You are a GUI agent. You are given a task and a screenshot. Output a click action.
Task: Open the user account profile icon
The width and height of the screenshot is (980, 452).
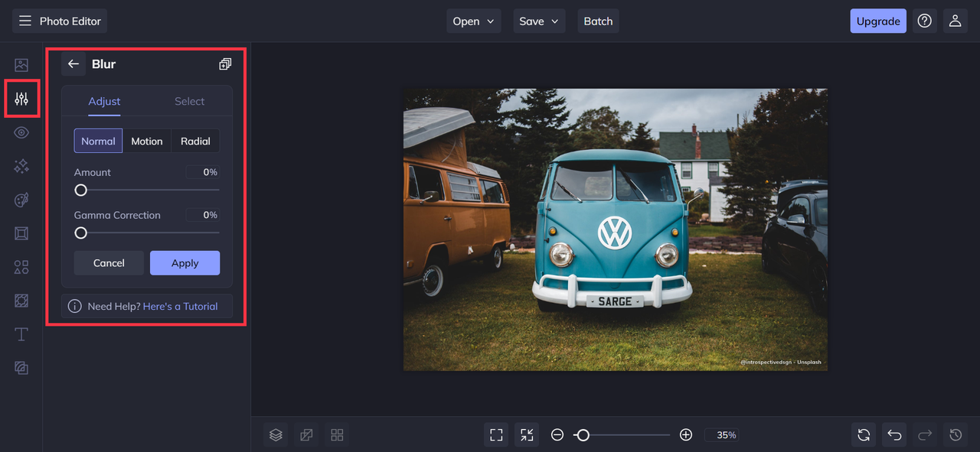(955, 21)
